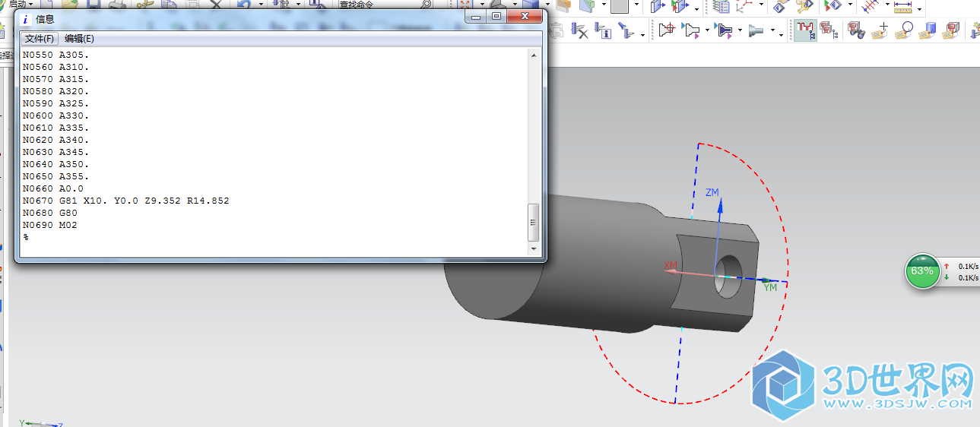This screenshot has height=427, width=980.
Task: Click the info window vertical scrollbar thumb
Action: pos(534,222)
